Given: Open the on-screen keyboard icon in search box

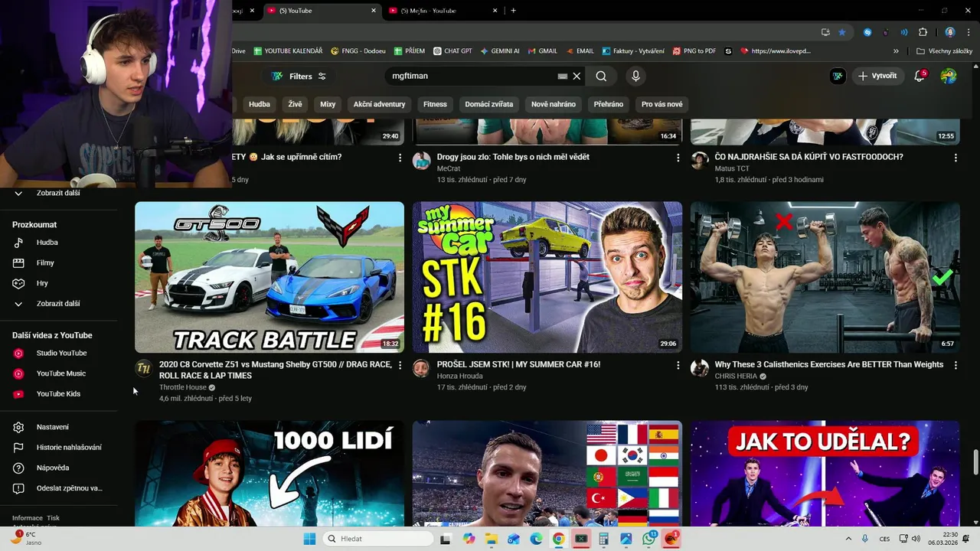Looking at the screenshot, I should 563,76.
